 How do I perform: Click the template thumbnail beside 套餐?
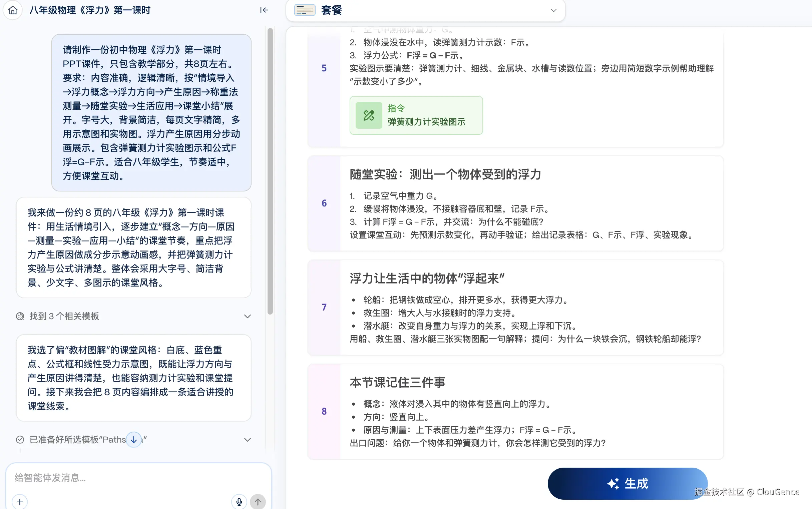[305, 10]
